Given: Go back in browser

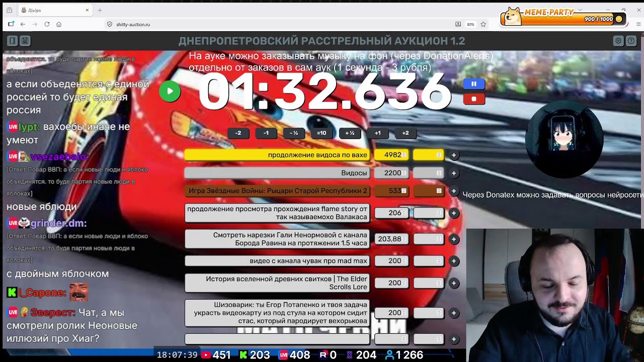Looking at the screenshot, I should (23, 24).
